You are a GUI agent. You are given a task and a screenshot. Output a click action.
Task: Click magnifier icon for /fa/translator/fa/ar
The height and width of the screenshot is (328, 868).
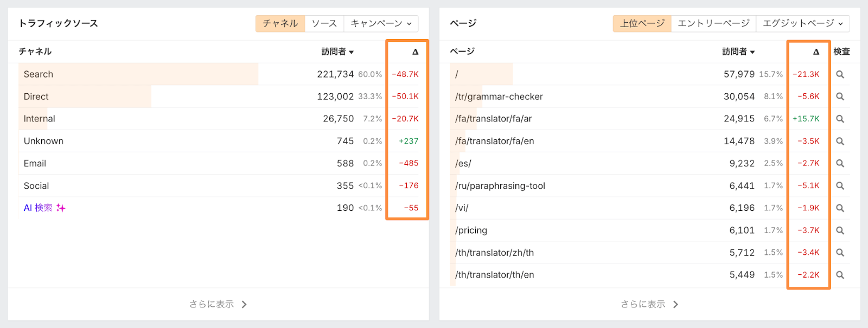840,119
